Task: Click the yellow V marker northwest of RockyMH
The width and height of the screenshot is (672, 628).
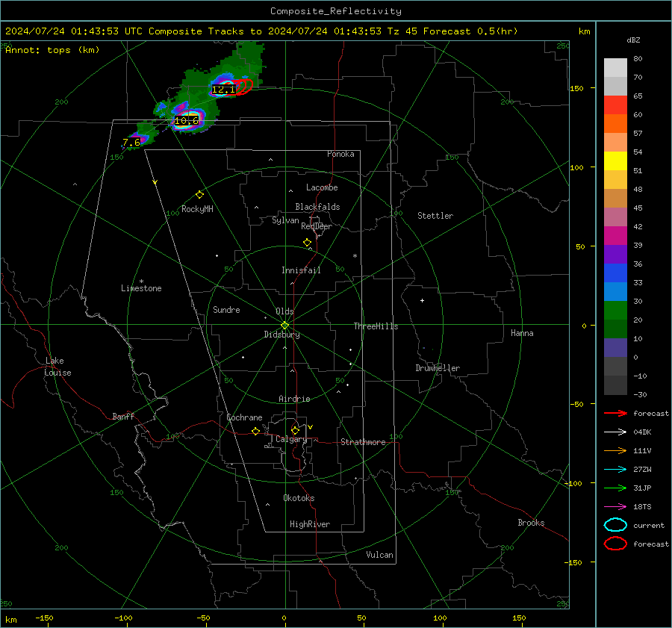Action: coord(155,182)
